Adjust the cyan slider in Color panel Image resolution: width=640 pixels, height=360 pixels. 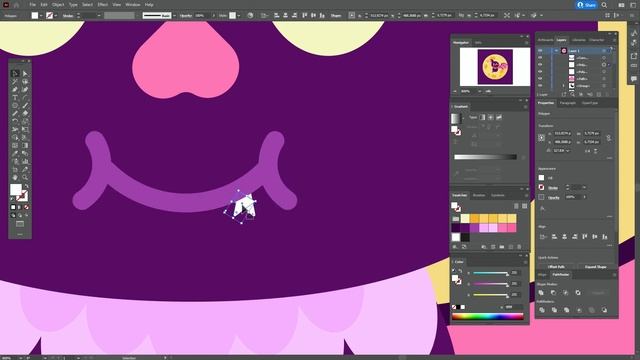click(x=490, y=273)
